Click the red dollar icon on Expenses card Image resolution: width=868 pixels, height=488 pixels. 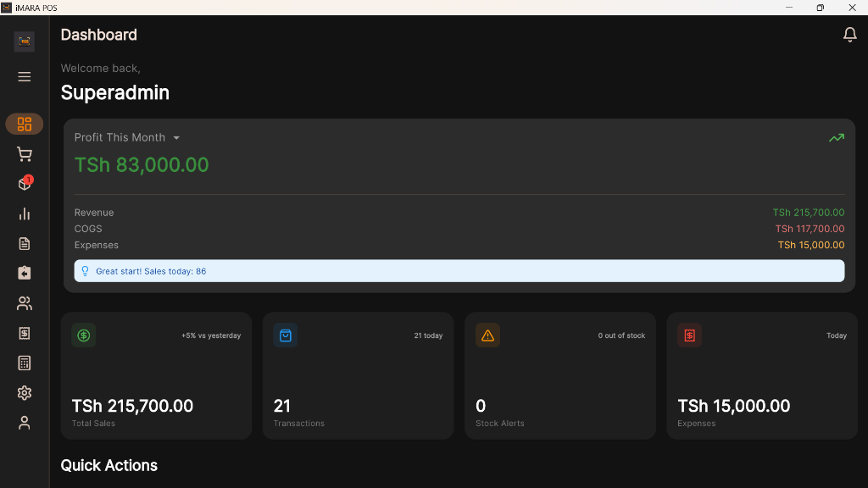point(690,335)
